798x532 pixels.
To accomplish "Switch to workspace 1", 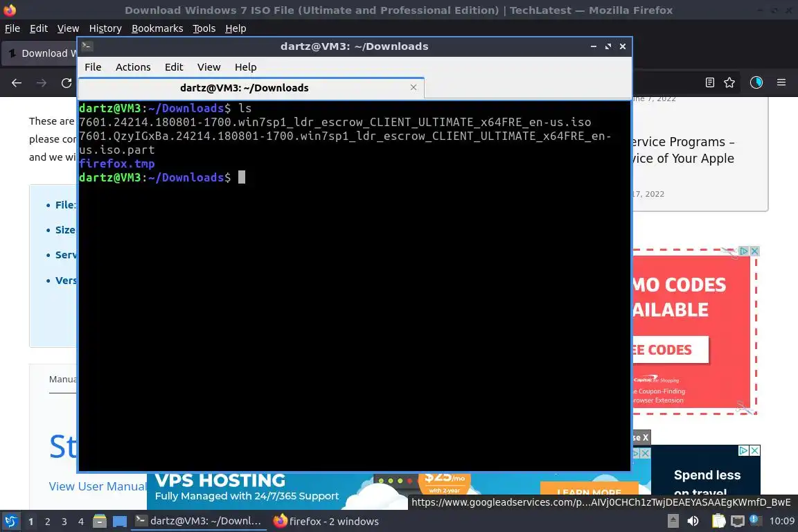I will click(x=31, y=522).
